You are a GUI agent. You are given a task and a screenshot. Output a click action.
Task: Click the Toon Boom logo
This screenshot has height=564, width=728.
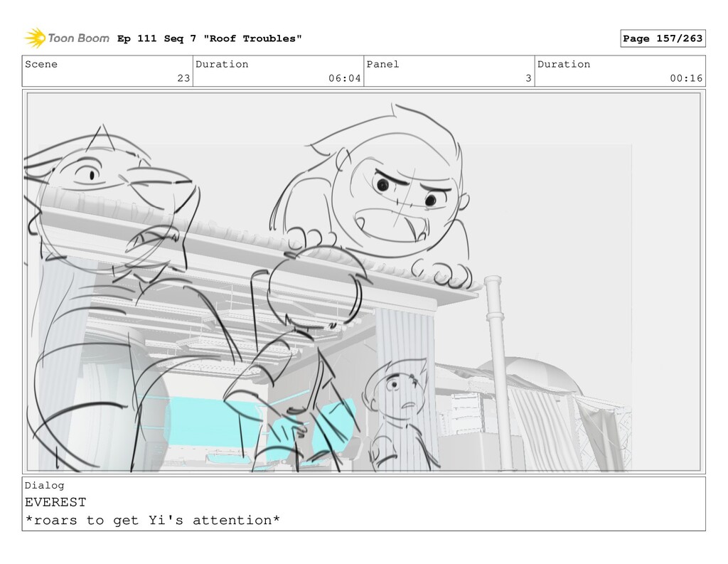coord(67,38)
